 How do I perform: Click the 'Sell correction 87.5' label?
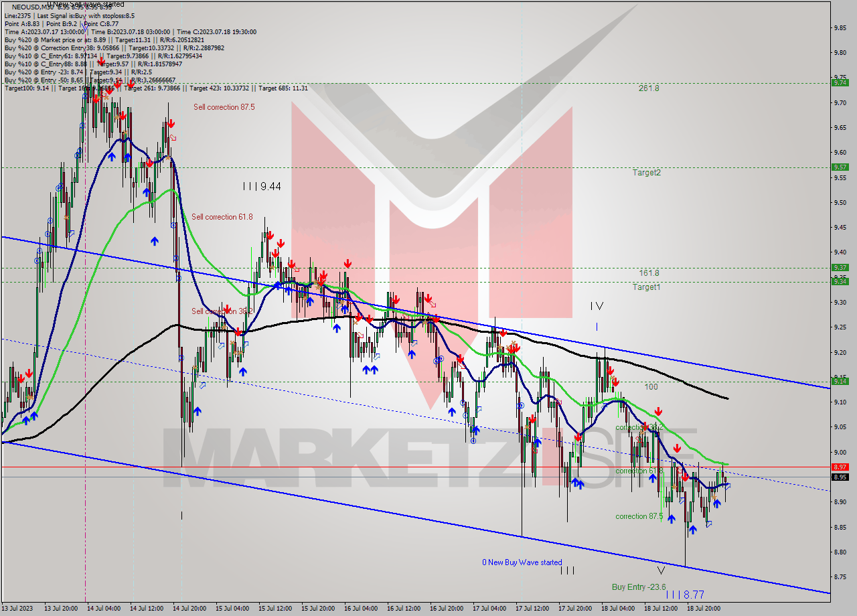(x=224, y=107)
